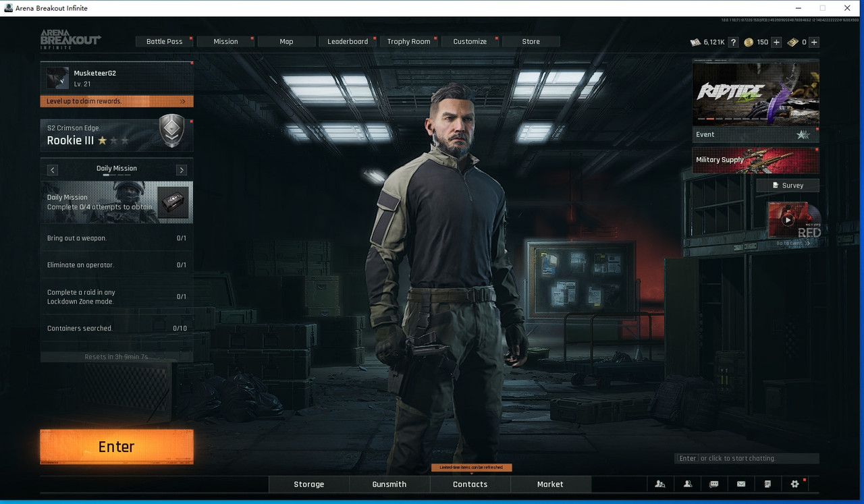Select 'Containers searched.' mission row
Screen dimensions: 864x504
pyautogui.click(x=117, y=329)
